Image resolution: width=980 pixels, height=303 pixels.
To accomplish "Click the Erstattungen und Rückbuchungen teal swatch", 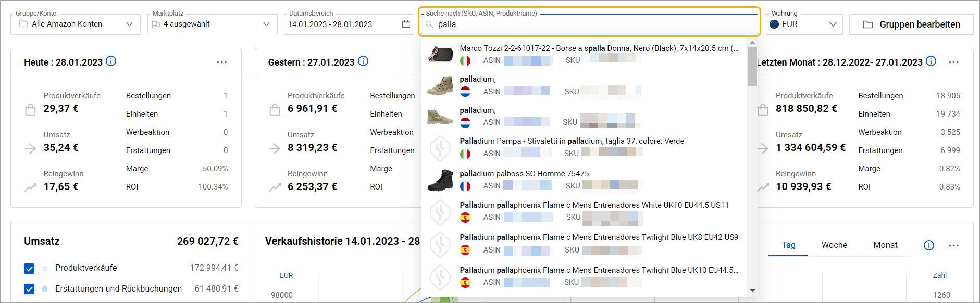I will [45, 289].
